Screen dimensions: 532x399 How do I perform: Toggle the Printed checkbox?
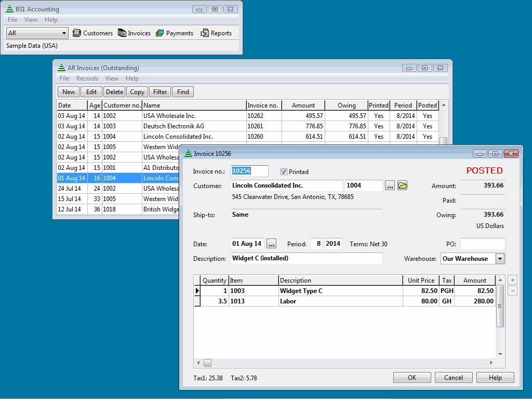point(284,172)
